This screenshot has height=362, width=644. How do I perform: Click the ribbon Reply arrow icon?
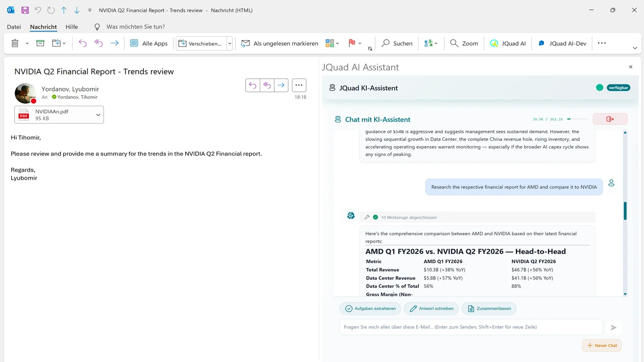coord(83,43)
